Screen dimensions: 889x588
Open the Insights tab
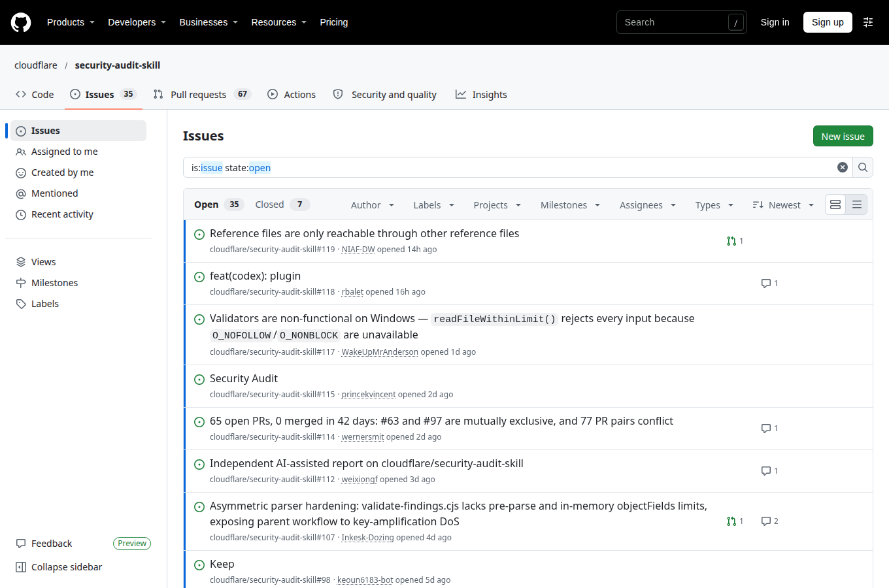tap(481, 95)
